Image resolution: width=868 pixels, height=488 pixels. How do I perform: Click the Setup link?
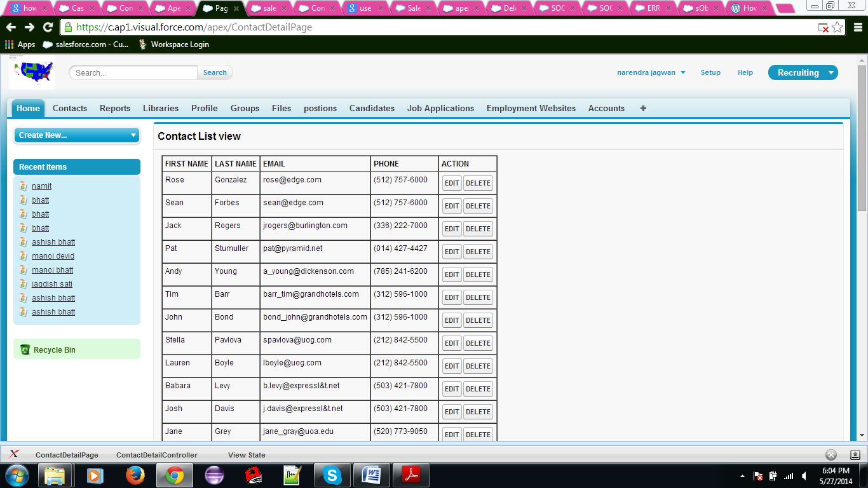point(710,72)
